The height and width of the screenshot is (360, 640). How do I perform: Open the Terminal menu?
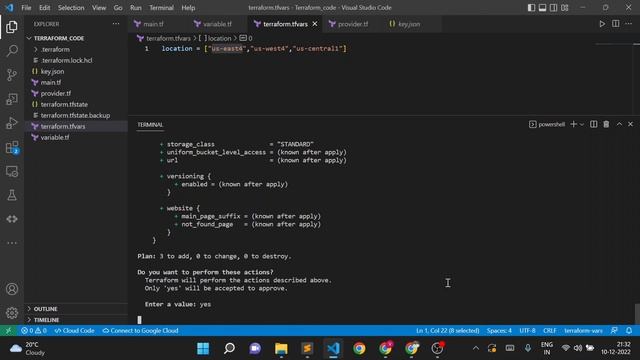(161, 8)
